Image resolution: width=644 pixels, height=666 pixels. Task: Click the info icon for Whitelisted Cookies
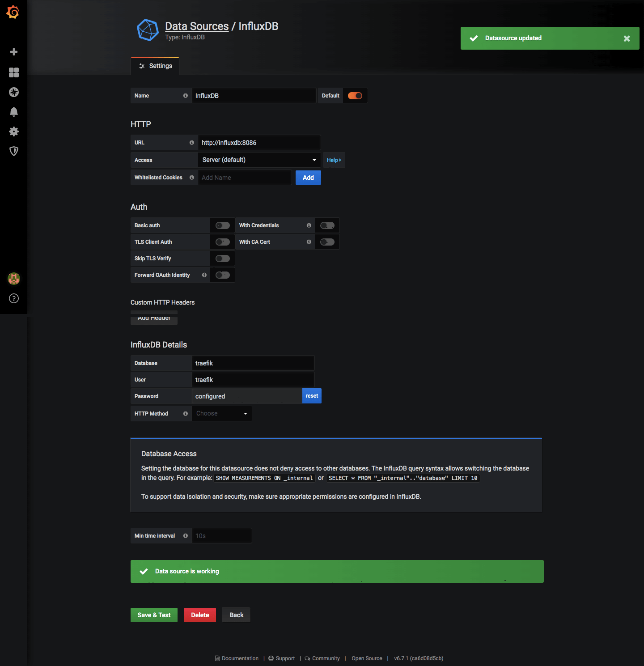click(192, 178)
